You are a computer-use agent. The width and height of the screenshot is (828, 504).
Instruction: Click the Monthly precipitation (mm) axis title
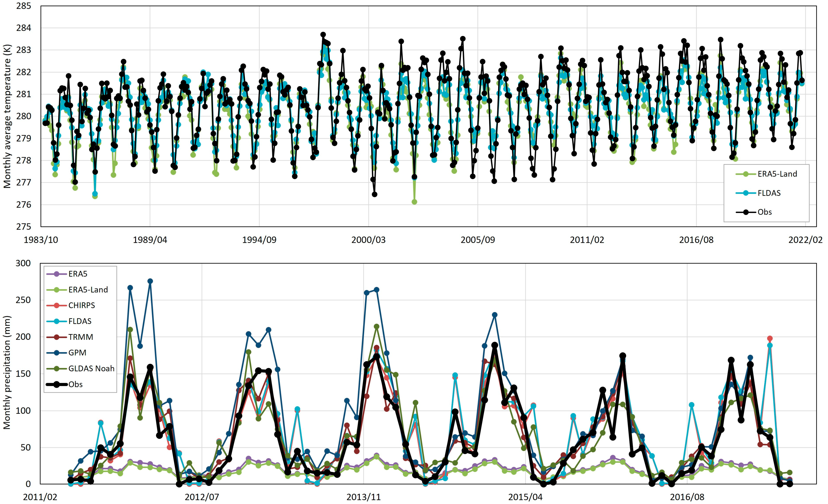[7, 372]
